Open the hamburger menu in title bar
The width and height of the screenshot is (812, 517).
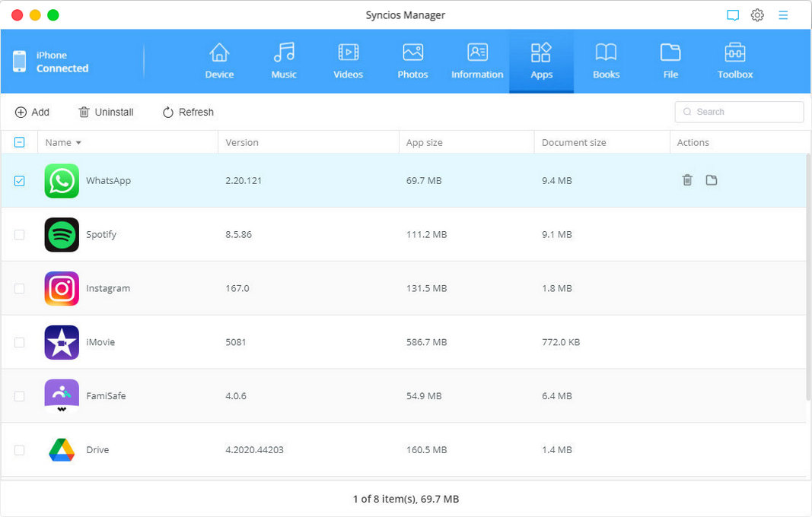(x=783, y=15)
